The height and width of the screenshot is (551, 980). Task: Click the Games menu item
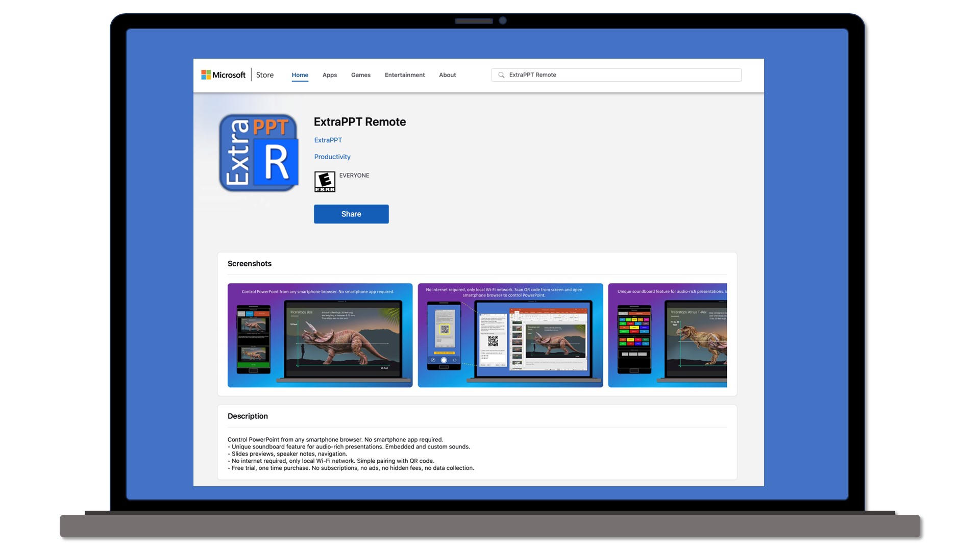click(x=361, y=74)
